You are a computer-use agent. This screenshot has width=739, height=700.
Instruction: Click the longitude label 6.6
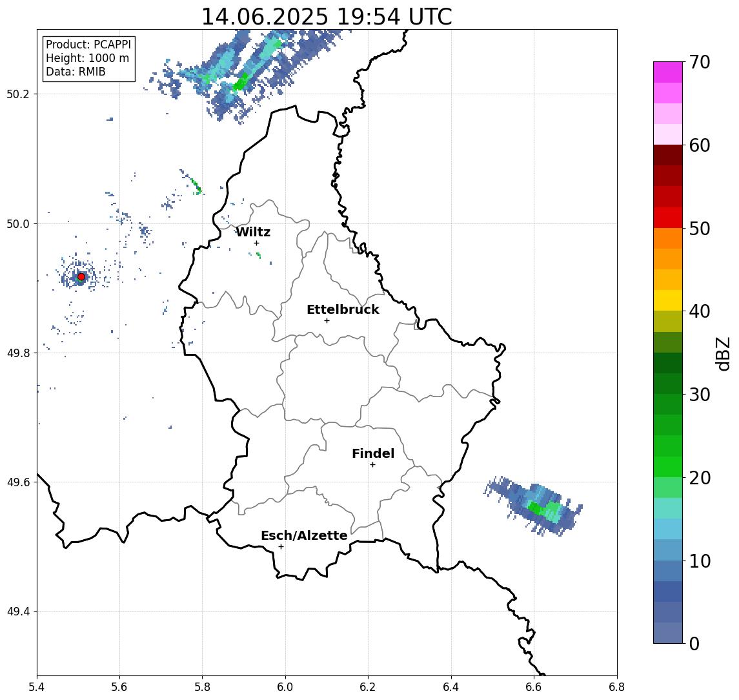click(x=534, y=687)
